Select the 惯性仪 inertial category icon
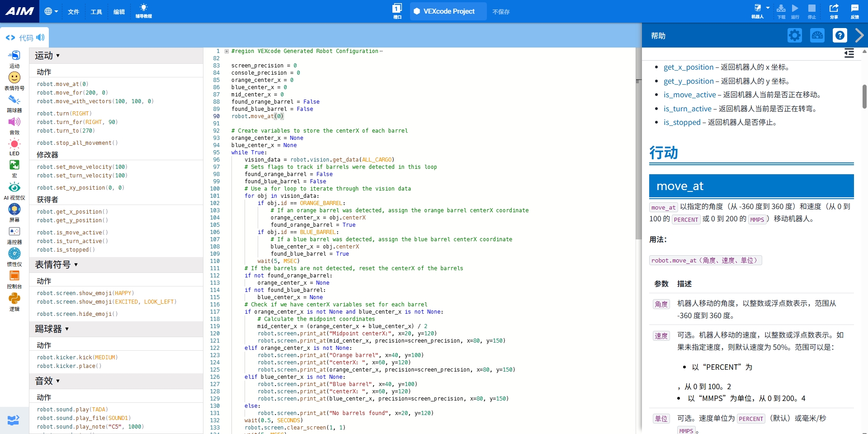 click(14, 257)
